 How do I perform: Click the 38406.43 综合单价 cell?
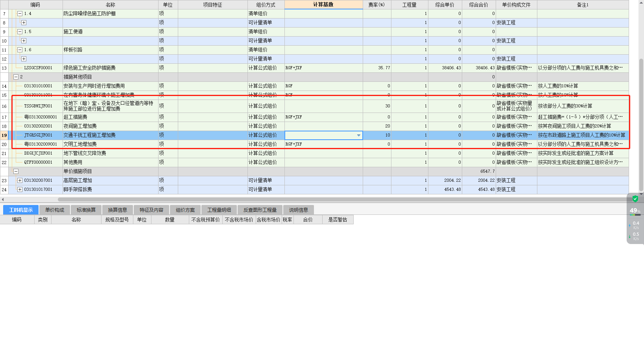(x=445, y=68)
